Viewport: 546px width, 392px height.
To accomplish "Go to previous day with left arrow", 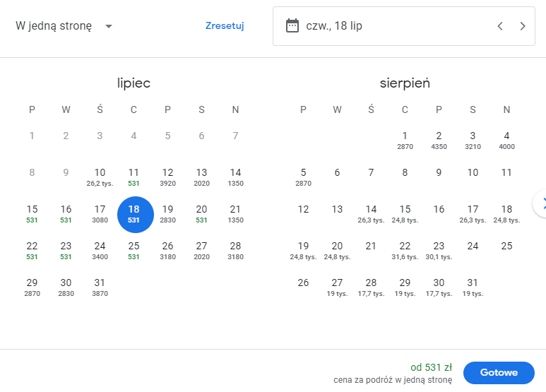I will coord(500,26).
